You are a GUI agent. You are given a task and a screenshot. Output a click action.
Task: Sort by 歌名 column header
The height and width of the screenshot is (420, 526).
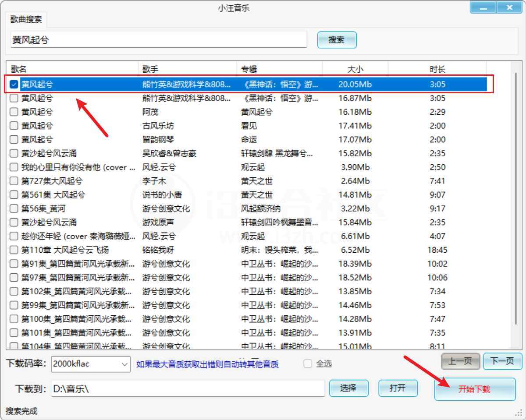pos(72,69)
